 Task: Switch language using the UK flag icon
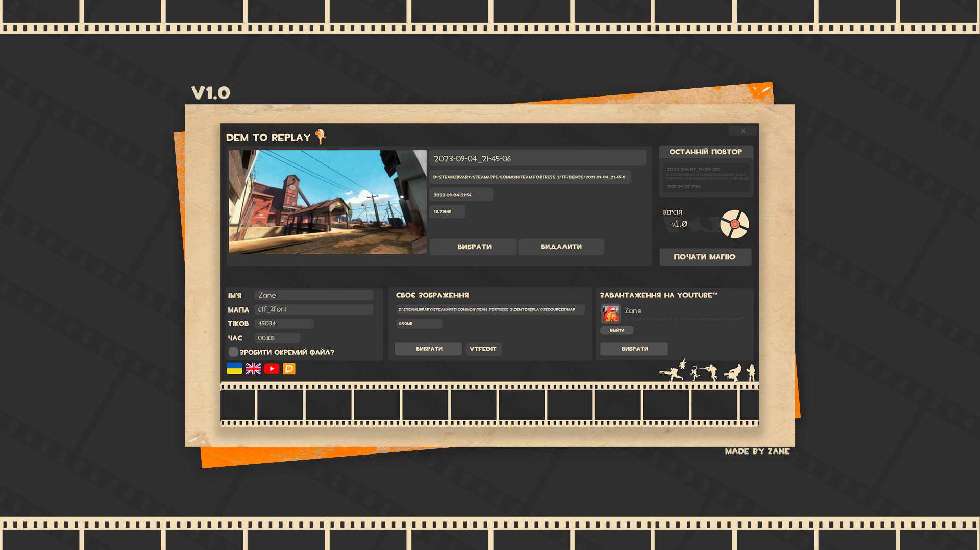(253, 369)
